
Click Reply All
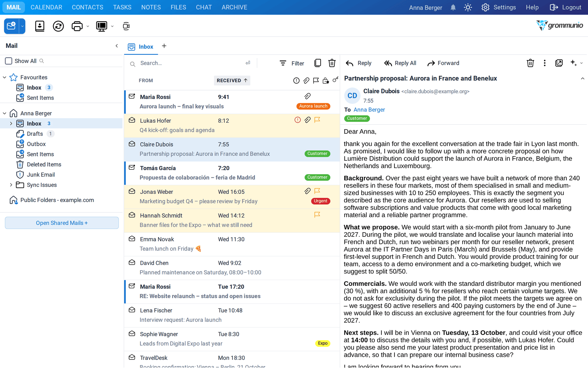(x=400, y=63)
